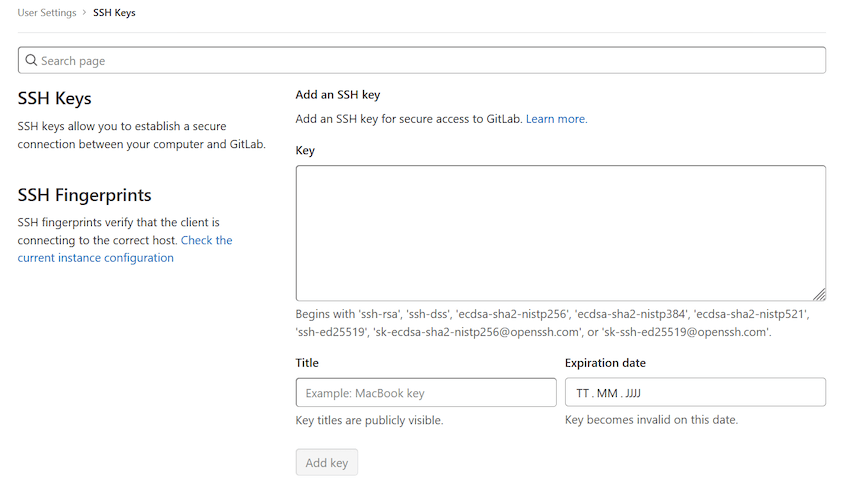Click the Expiration date label
Screen dimensions: 844x484
coord(605,363)
